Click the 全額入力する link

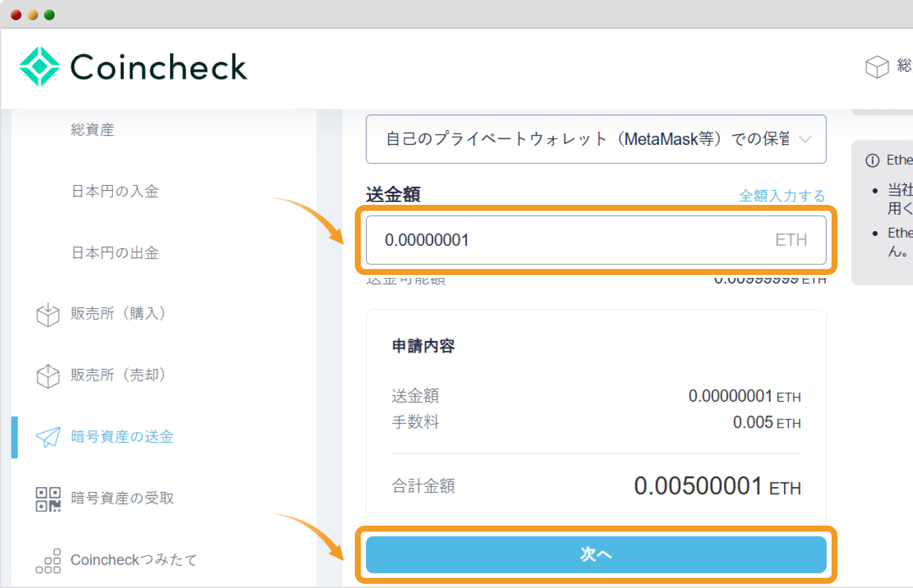pyautogui.click(x=782, y=195)
